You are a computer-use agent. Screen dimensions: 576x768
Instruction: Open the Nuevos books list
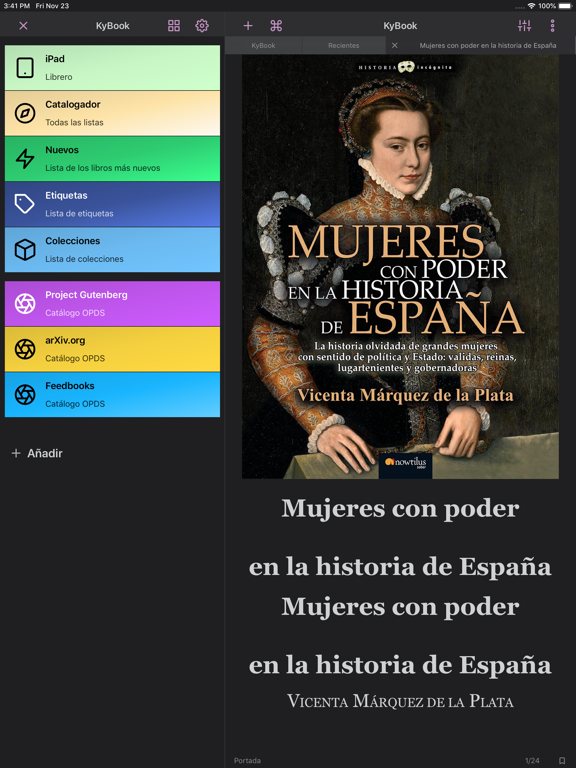click(112, 159)
